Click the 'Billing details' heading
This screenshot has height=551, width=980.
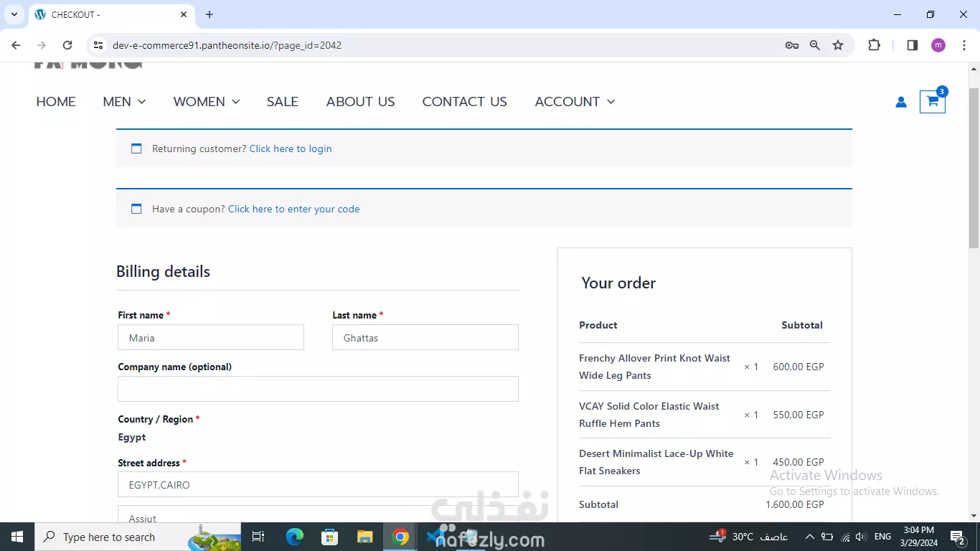click(163, 271)
